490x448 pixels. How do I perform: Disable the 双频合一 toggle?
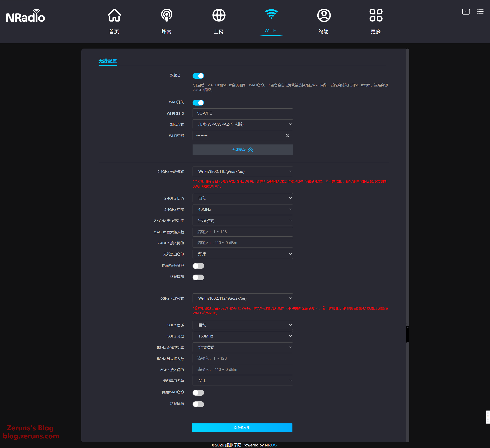[198, 76]
